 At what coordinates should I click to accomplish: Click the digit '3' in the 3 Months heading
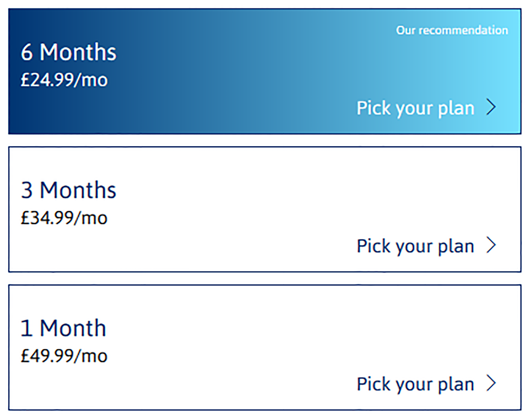coord(27,190)
